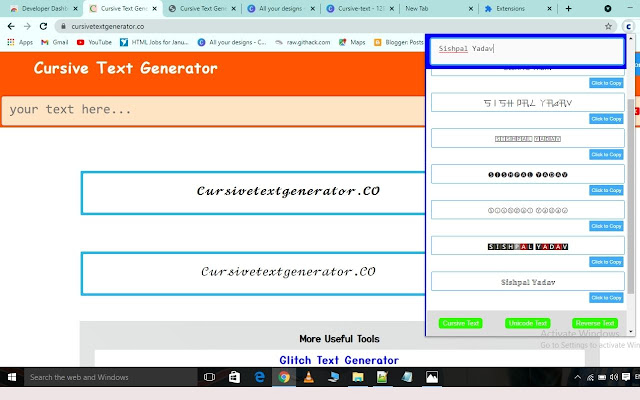Show hidden tray icons with the up chevron
Screen dimensions: 640x400
pyautogui.click(x=578, y=377)
